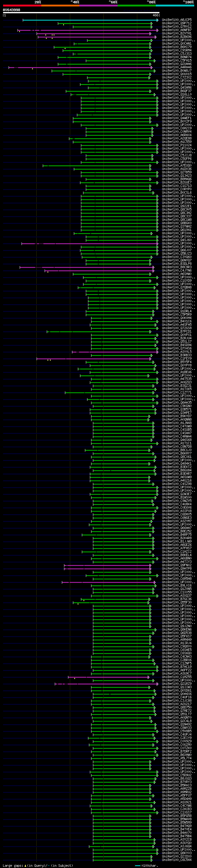Select the UniRef100_B8NR74 label
197x868 pixels.
click(177, 57)
